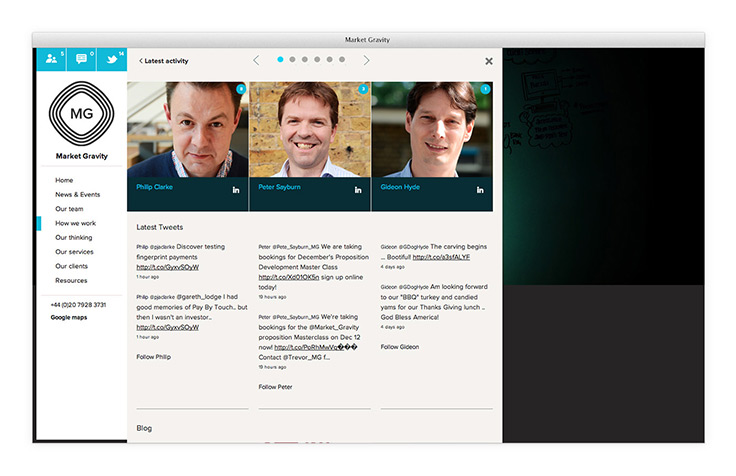Viewport: 736px width, 476px height.
Task: Close the Latest activity panel
Action: (489, 61)
